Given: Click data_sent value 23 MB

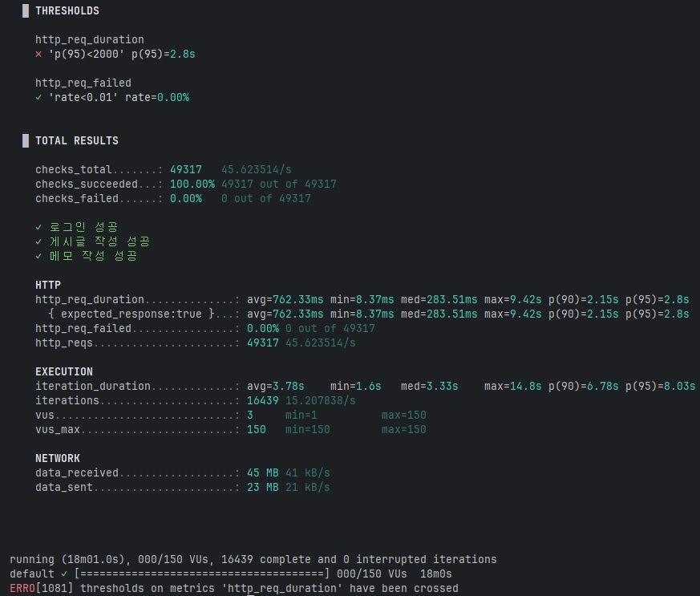Looking at the screenshot, I should click(262, 487).
